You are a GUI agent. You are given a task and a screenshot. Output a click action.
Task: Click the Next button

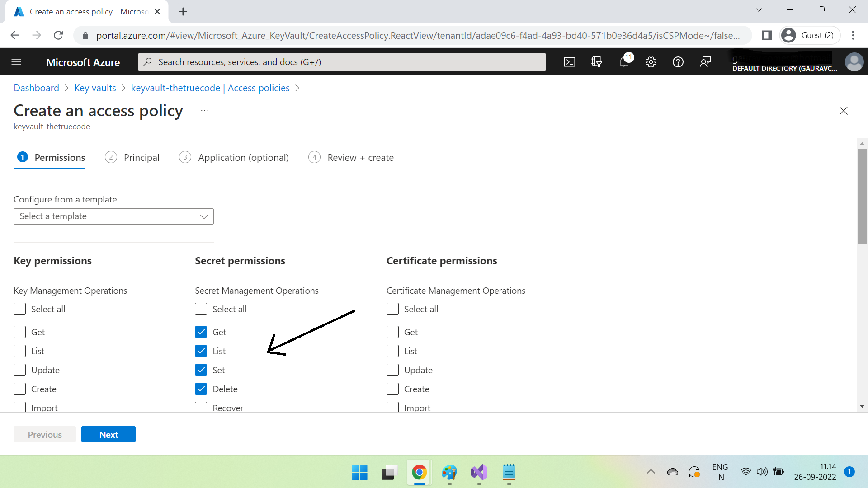pyautogui.click(x=108, y=434)
